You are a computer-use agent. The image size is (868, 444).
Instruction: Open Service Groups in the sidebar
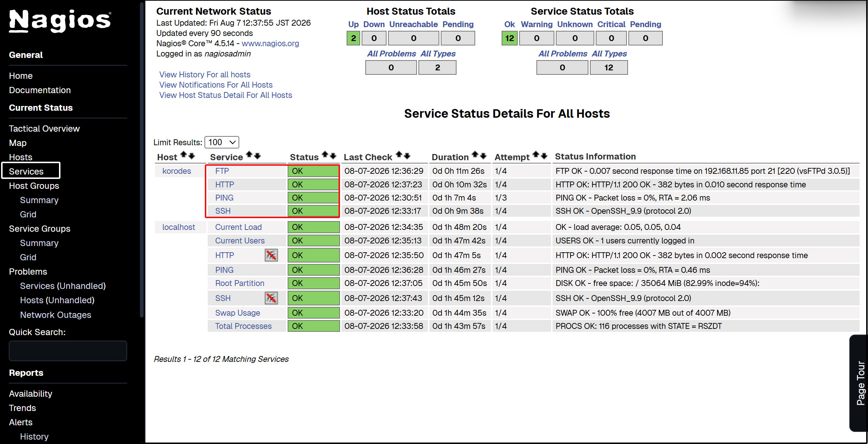pos(40,229)
